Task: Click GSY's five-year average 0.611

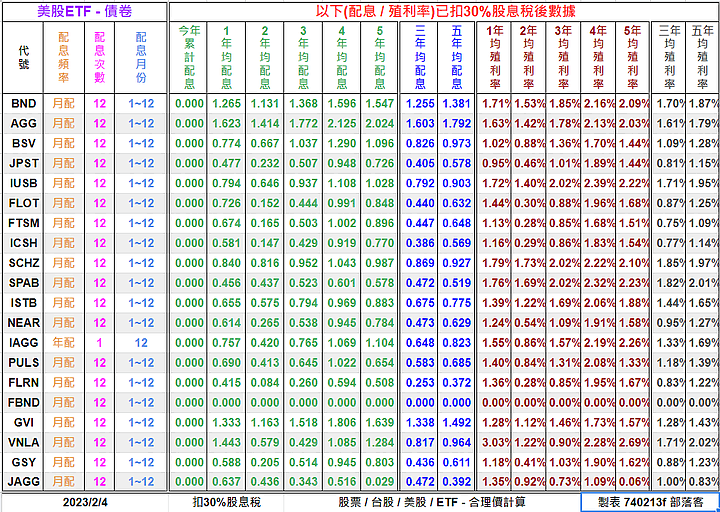Action: click(x=456, y=462)
